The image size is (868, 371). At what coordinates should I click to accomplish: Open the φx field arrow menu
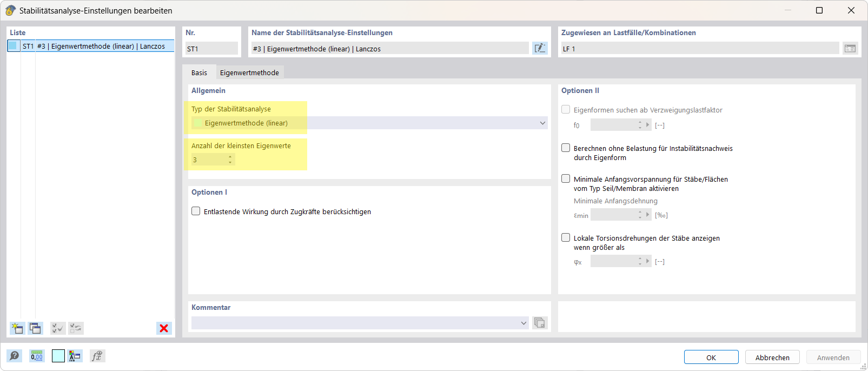(647, 261)
